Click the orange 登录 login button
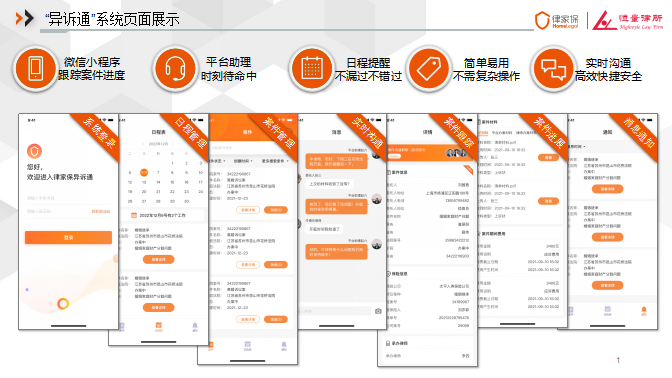This screenshot has height=378, width=672. (x=69, y=237)
